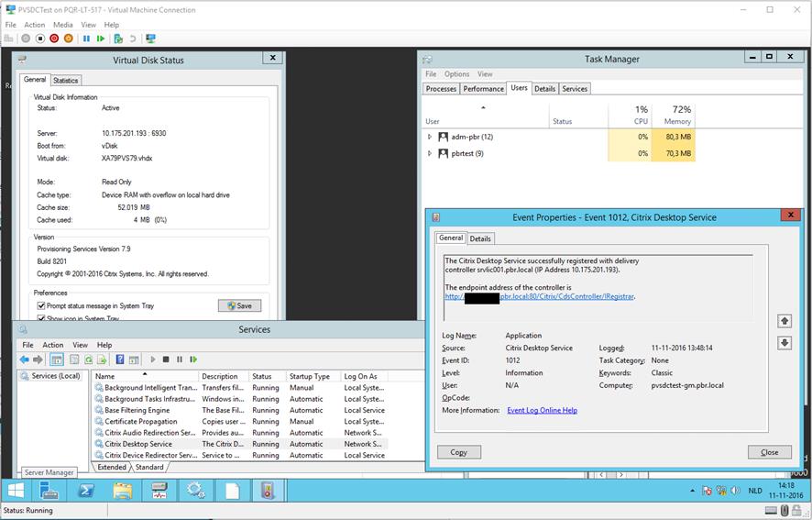Click the Forward arrow in Services toolbar
Image resolution: width=812 pixels, height=520 pixels.
[38, 360]
